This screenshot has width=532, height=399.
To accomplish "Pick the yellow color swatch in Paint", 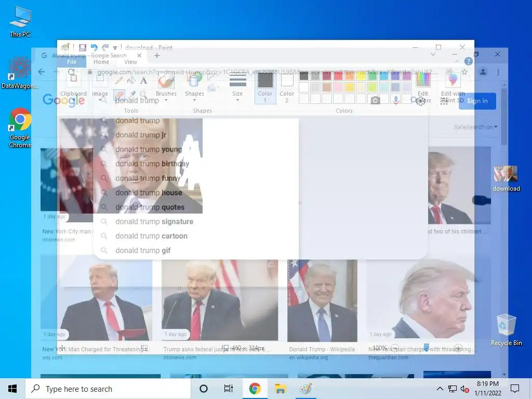I will click(x=361, y=76).
